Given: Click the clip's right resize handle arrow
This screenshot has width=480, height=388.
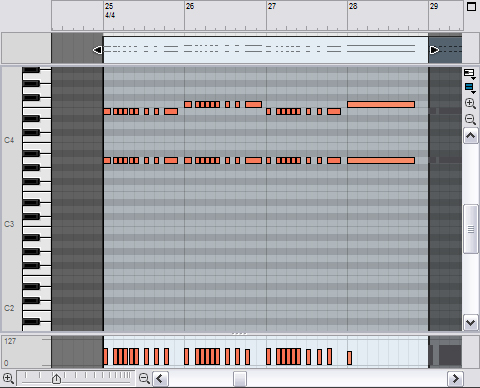Looking at the screenshot, I should 434,50.
